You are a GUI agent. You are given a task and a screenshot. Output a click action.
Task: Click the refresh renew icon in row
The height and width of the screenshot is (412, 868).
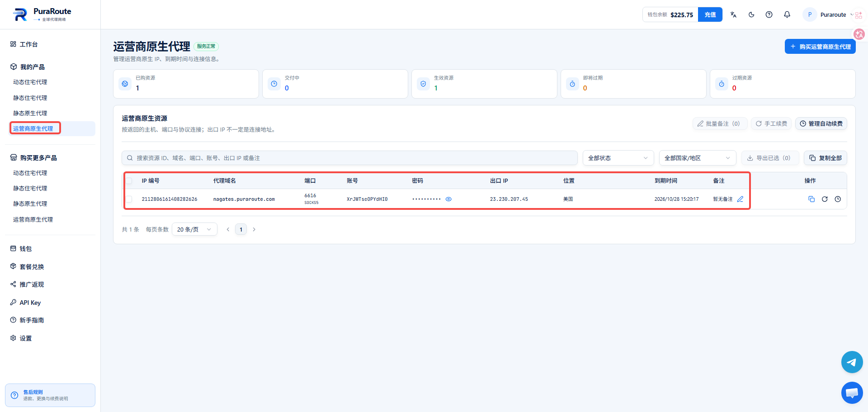[x=825, y=199]
